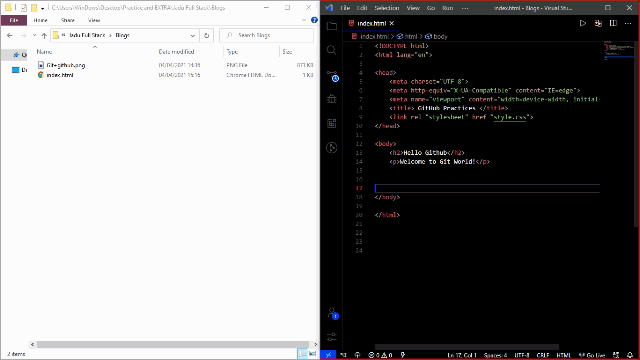The height and width of the screenshot is (360, 640).
Task: Click the port icon right of warnings count
Action: click(403, 355)
